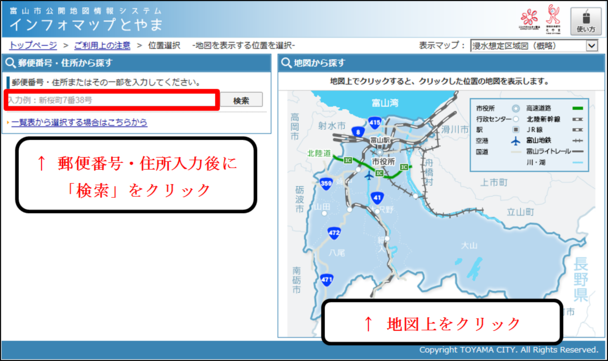Click the 滑川市 label on map

(455, 129)
